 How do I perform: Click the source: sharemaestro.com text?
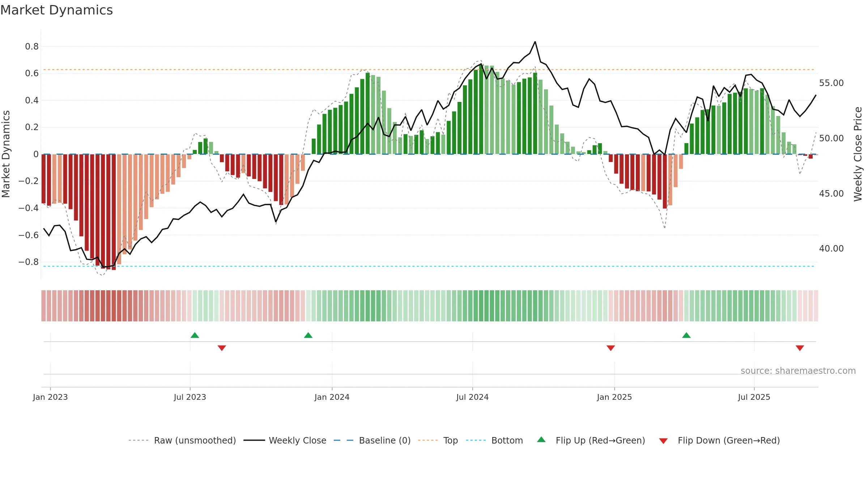798,371
